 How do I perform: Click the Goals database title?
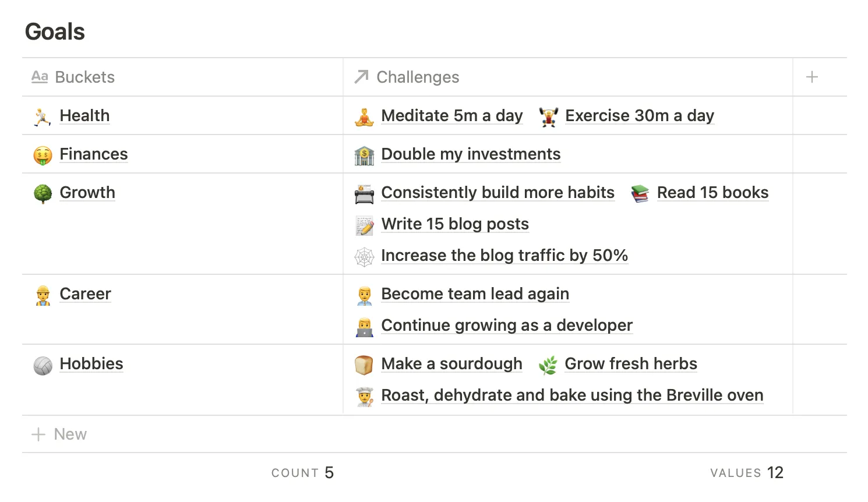pyautogui.click(x=55, y=32)
